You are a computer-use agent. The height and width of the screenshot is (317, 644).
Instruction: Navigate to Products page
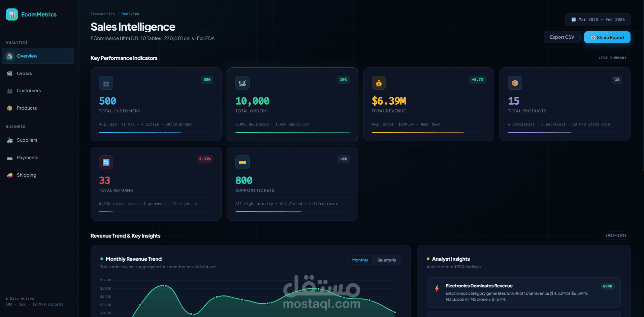tap(38, 108)
